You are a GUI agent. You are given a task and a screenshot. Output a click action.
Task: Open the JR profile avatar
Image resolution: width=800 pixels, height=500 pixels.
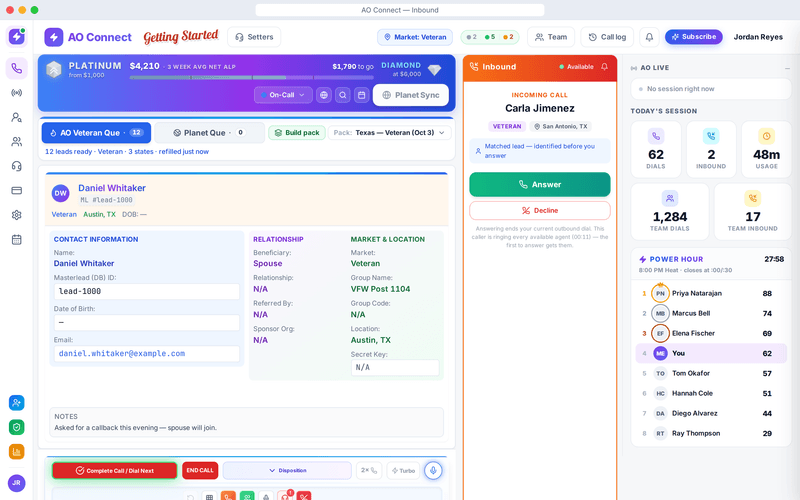point(16,483)
